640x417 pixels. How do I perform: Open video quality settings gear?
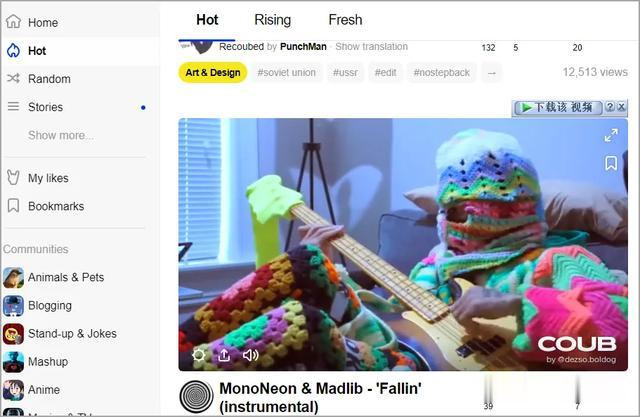click(199, 355)
